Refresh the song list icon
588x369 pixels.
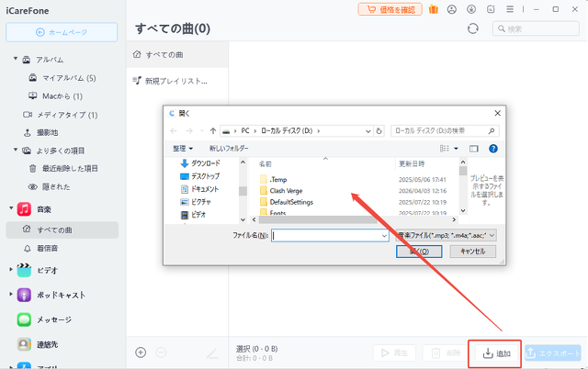pos(473,28)
